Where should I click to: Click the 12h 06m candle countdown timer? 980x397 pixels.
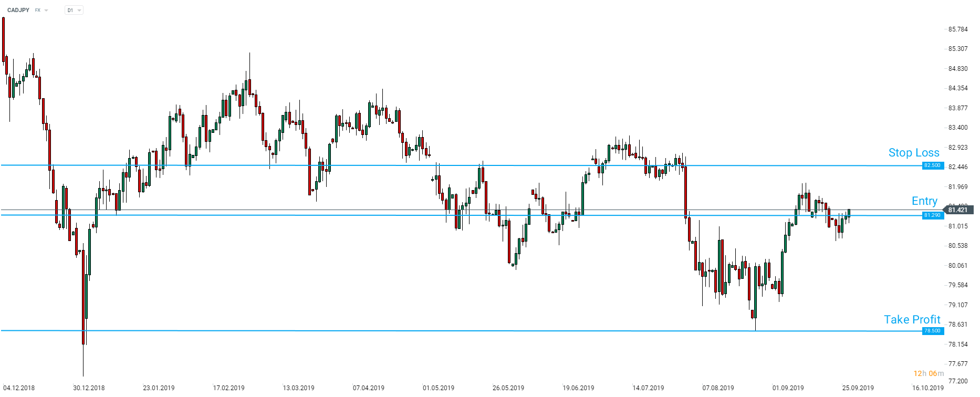coord(928,373)
